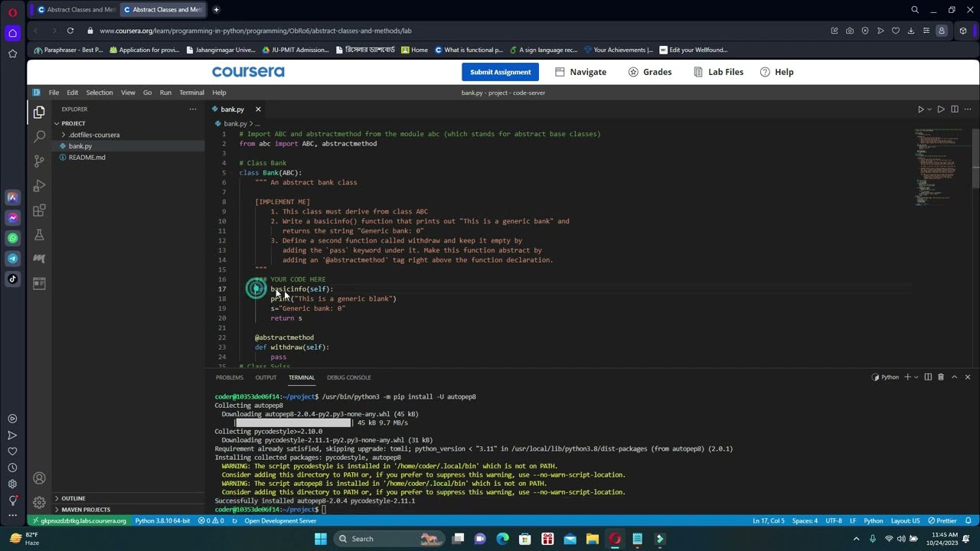Open File Explorer from taskbar
980x551 pixels.
(x=593, y=539)
